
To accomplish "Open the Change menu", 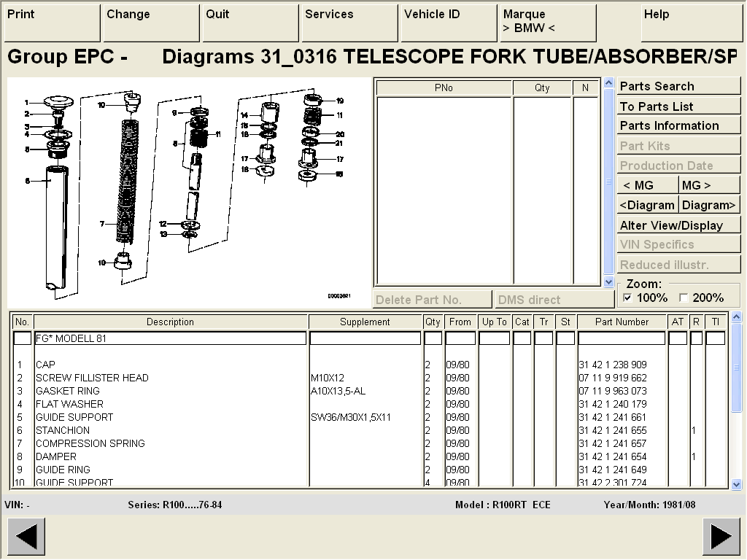I will coord(152,23).
